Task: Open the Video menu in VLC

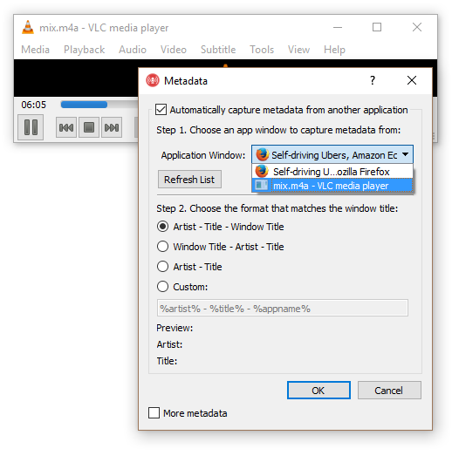Action: pos(174,50)
